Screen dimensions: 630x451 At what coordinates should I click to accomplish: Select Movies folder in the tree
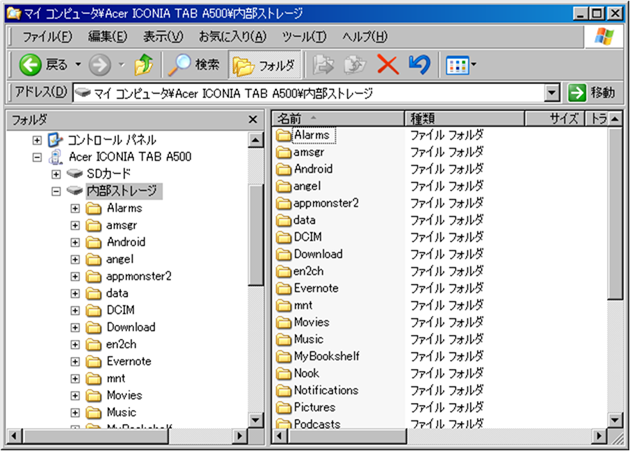point(124,396)
